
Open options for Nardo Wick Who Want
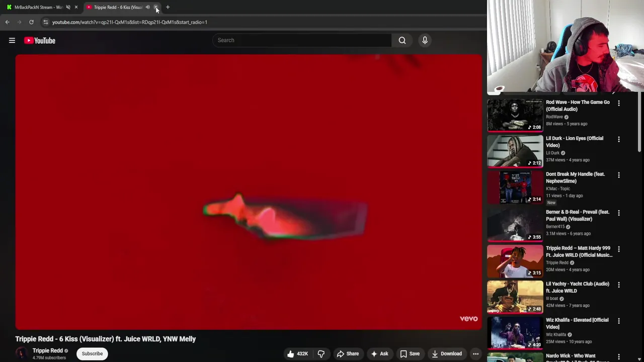[x=619, y=356]
